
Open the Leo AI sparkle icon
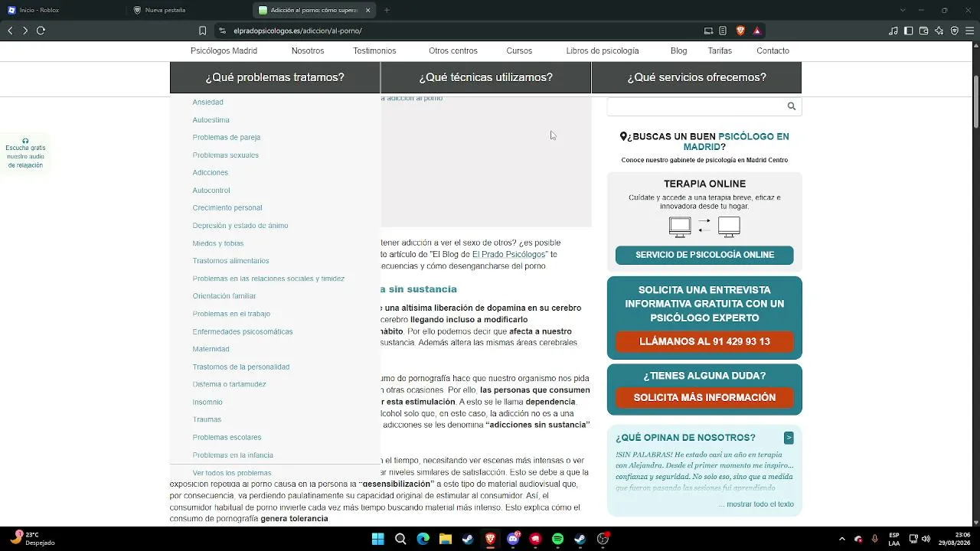point(939,31)
